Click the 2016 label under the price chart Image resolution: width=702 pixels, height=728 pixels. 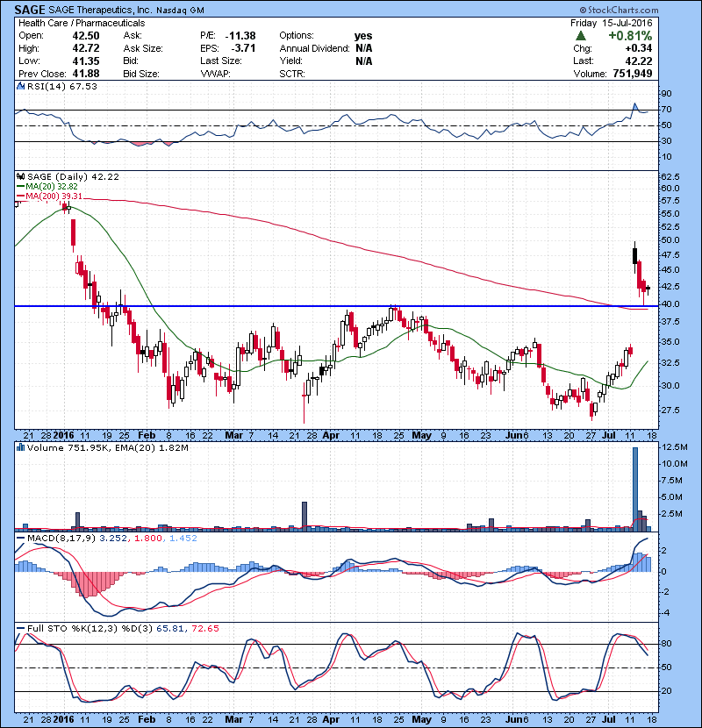point(64,436)
